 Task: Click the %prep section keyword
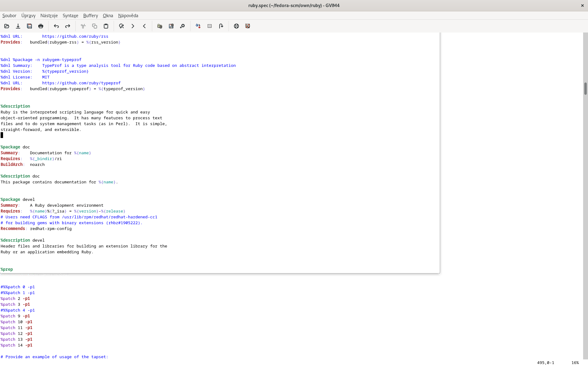click(x=7, y=269)
